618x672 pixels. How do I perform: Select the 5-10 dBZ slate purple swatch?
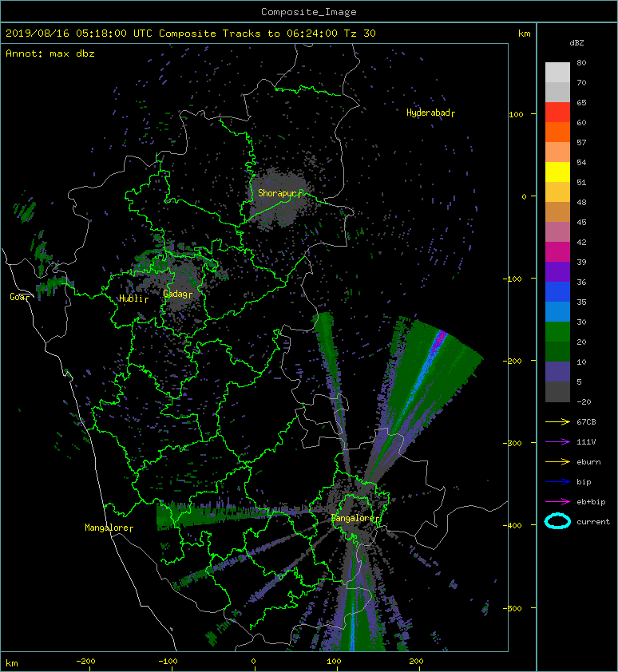coord(557,372)
